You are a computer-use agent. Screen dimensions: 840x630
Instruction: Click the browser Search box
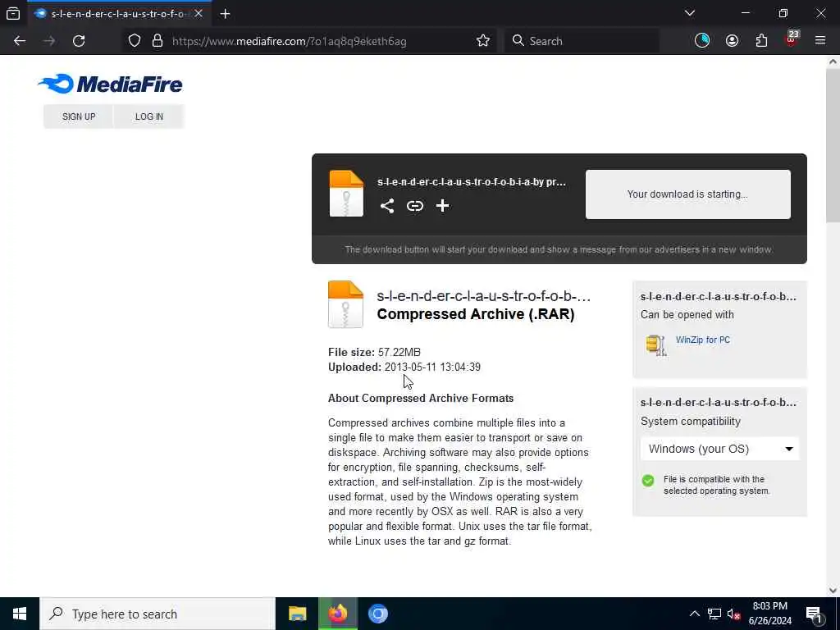click(582, 41)
